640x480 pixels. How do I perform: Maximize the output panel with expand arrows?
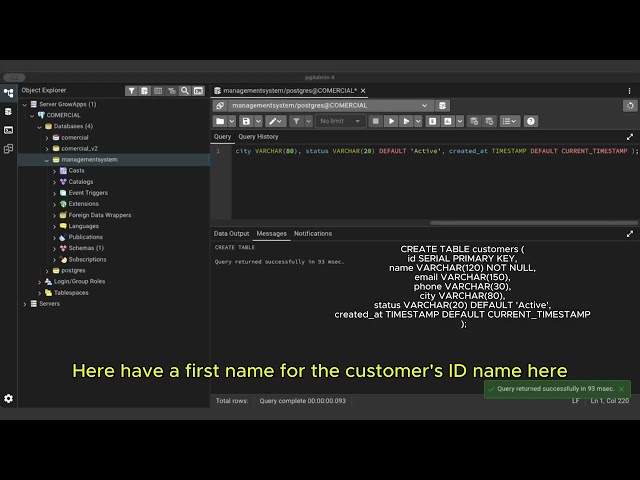pos(630,234)
